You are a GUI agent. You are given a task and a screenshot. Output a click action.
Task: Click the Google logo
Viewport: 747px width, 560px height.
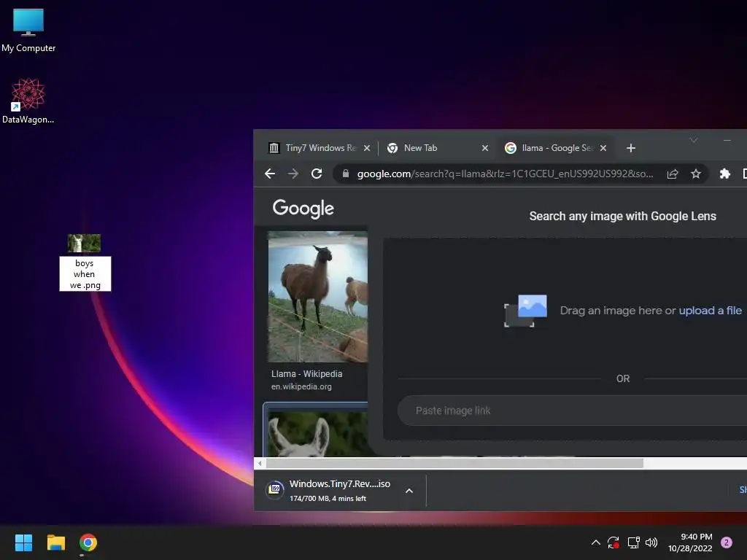303,209
